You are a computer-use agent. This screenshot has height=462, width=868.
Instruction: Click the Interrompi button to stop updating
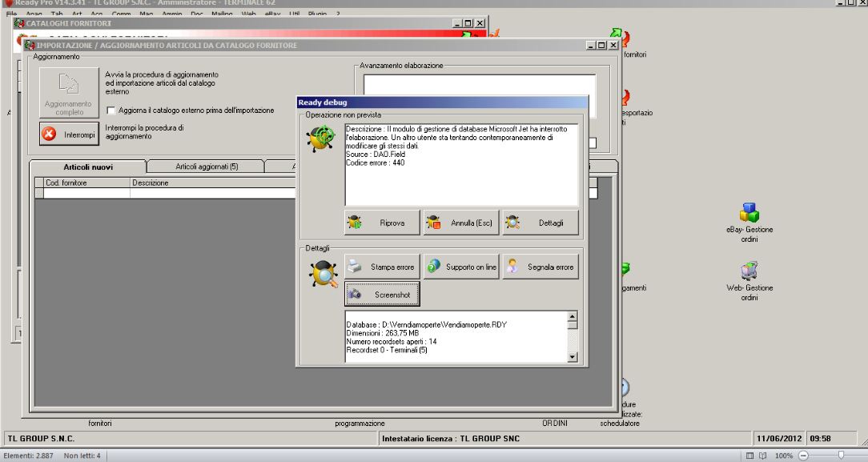pyautogui.click(x=69, y=134)
